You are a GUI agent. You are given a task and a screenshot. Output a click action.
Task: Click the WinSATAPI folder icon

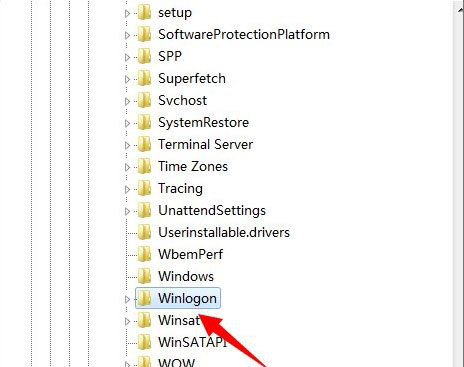[145, 343]
